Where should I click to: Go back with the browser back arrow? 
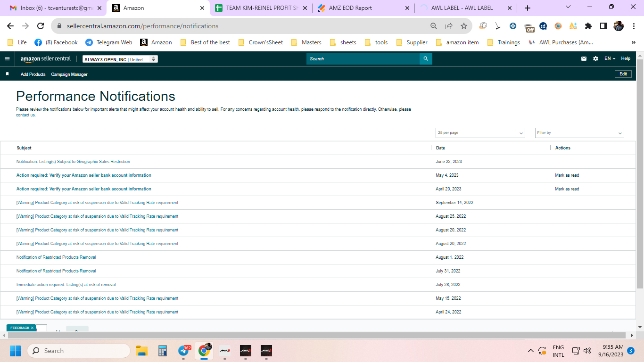pos(10,26)
